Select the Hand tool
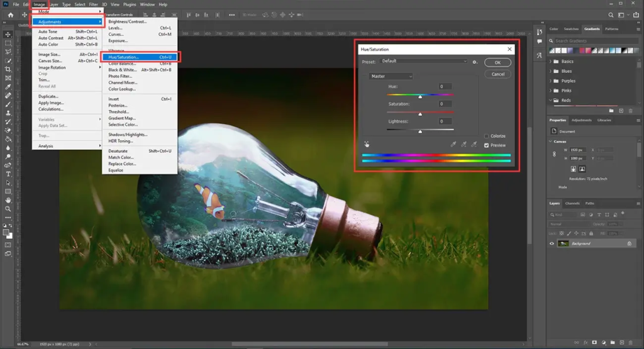Screen dimensions: 644x349 coord(8,200)
